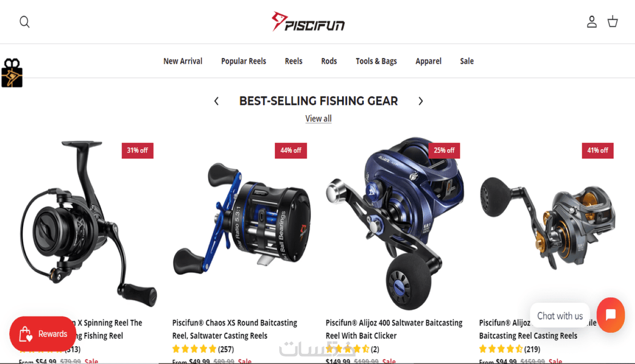Open the shopping basket icon
The height and width of the screenshot is (364, 635).
pos(613,21)
